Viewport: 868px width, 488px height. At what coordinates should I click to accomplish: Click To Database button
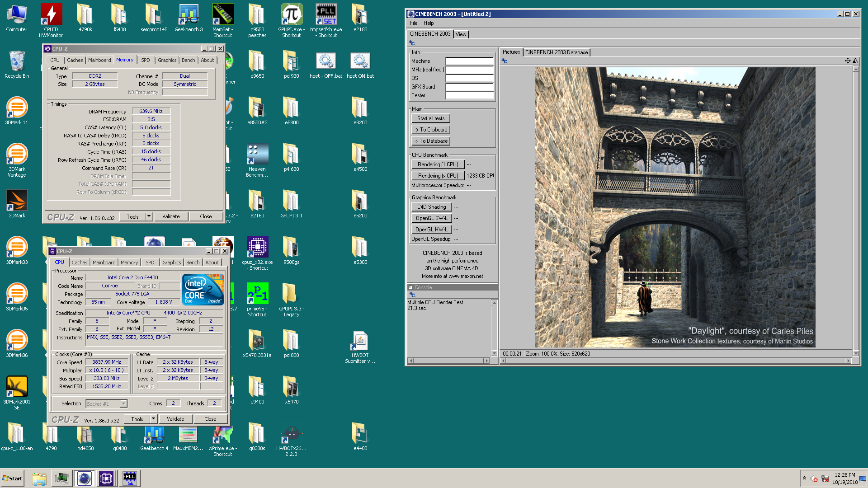[x=431, y=141]
